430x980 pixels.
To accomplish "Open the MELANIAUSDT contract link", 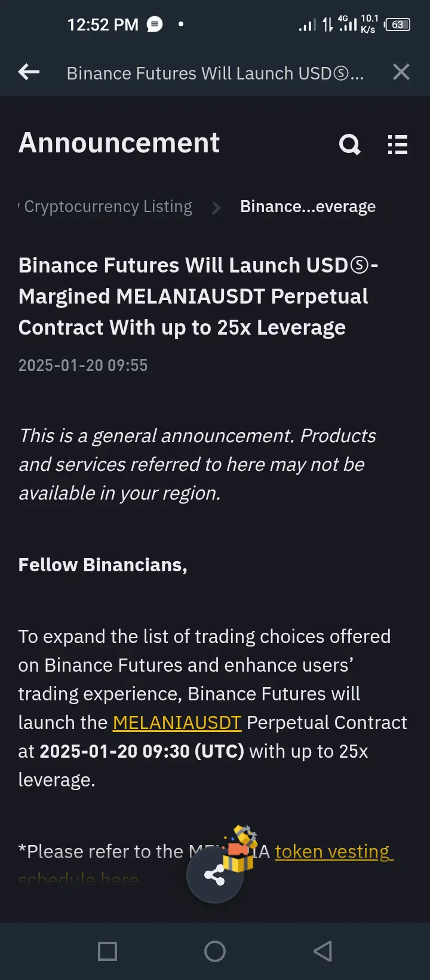I will point(177,722).
